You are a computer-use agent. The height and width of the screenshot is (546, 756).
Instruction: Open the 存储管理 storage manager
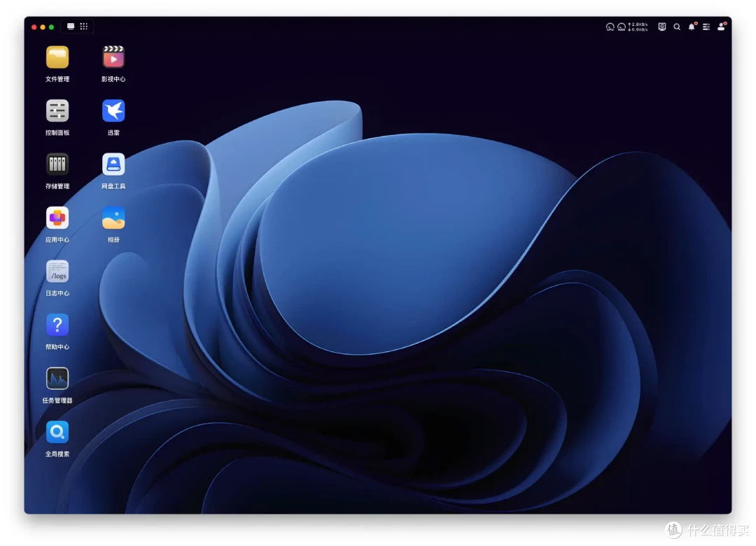coord(57,165)
